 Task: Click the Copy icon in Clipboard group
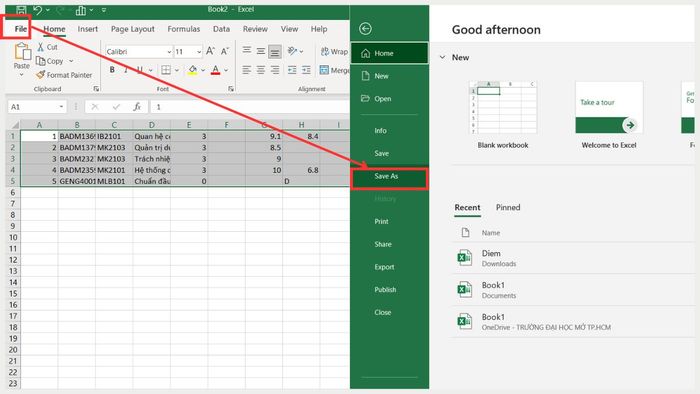(x=41, y=61)
